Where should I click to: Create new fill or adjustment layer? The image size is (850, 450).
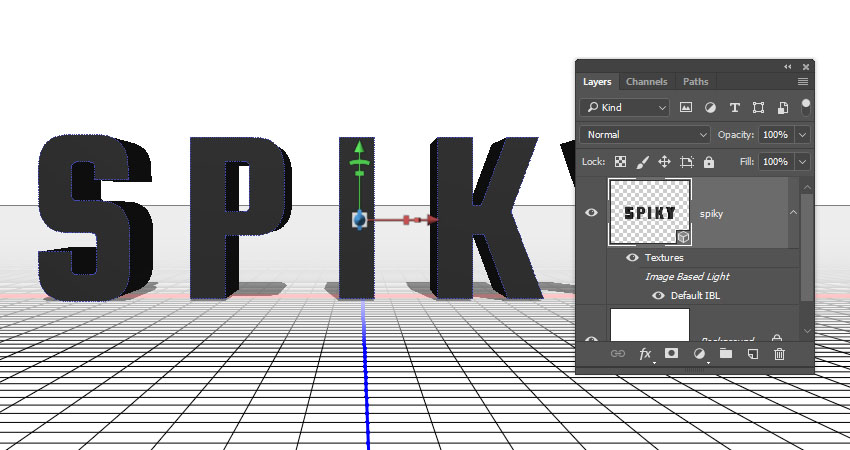point(699,354)
